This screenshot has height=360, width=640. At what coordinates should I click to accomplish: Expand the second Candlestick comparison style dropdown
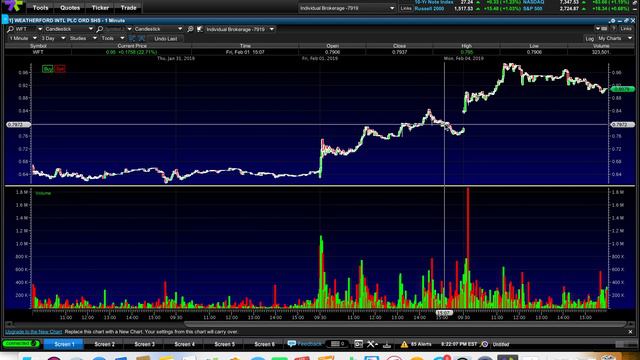pyautogui.click(x=158, y=29)
